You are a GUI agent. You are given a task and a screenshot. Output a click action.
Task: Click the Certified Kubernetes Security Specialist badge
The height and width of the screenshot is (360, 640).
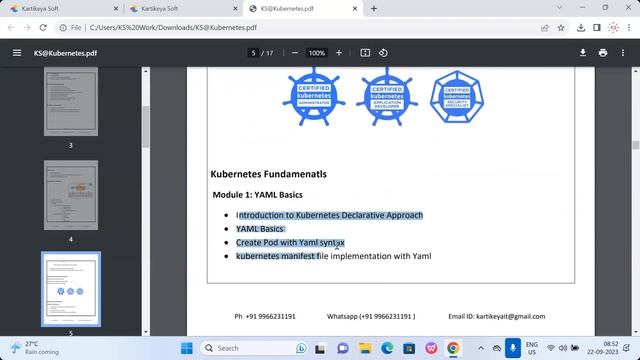[x=457, y=97]
